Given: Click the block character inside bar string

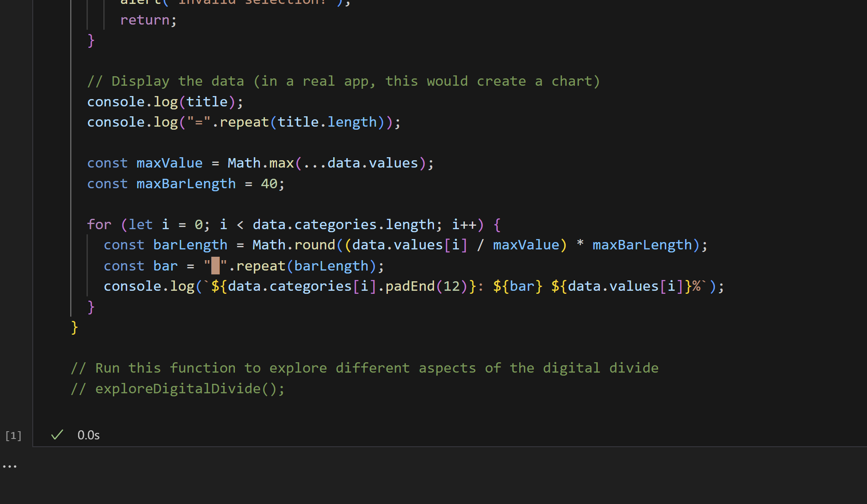Looking at the screenshot, I should tap(215, 266).
